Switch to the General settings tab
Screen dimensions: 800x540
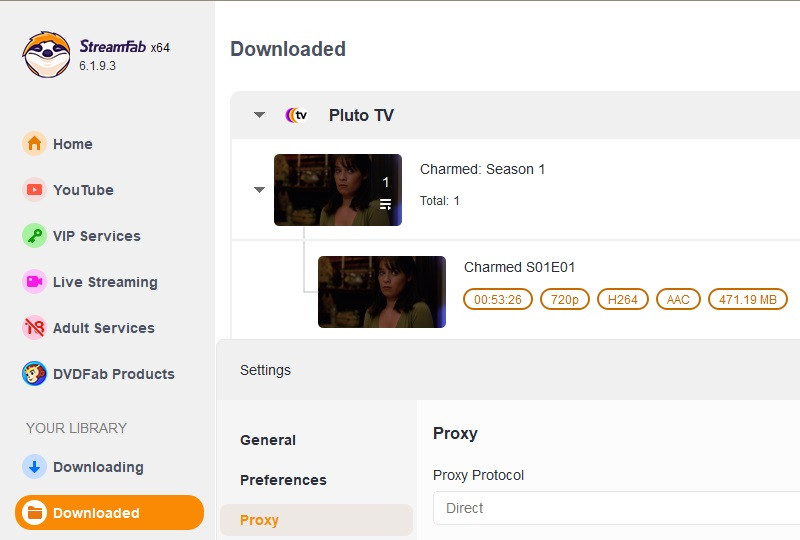[x=268, y=440]
